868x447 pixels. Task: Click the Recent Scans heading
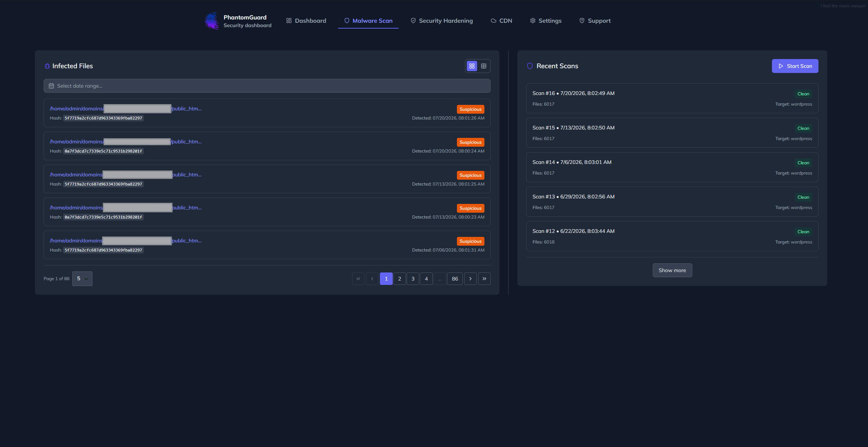(557, 66)
